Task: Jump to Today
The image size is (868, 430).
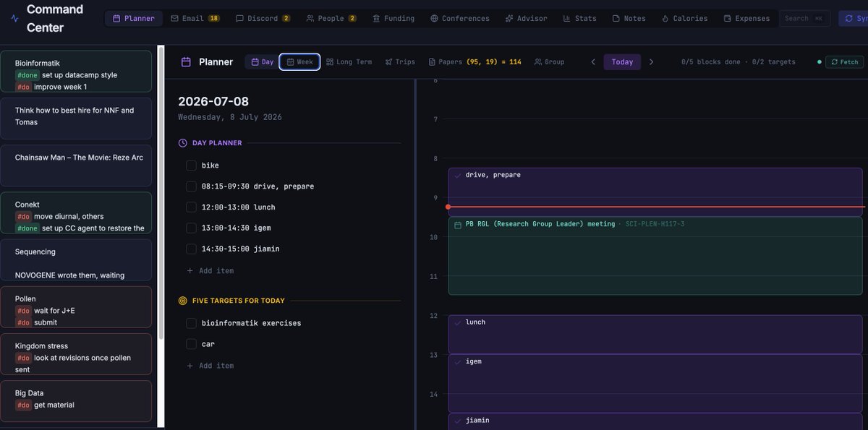Action: coord(622,61)
